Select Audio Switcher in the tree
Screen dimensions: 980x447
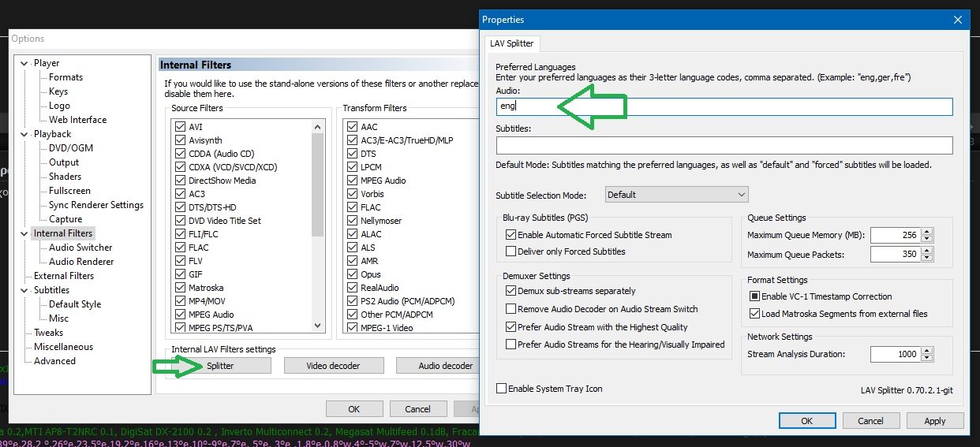[x=80, y=248]
